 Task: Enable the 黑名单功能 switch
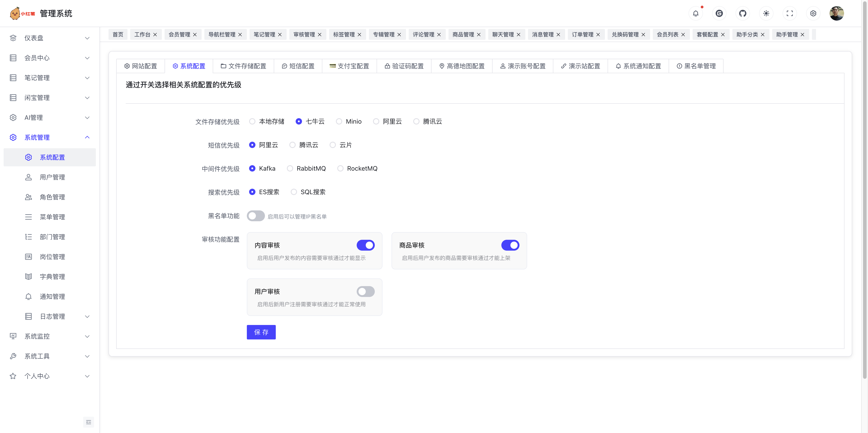pyautogui.click(x=256, y=216)
